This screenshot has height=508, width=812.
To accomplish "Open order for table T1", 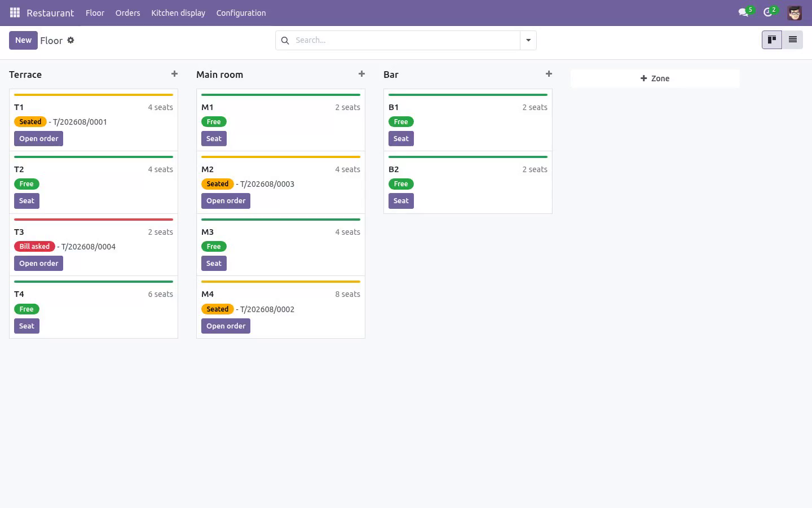I will point(38,138).
